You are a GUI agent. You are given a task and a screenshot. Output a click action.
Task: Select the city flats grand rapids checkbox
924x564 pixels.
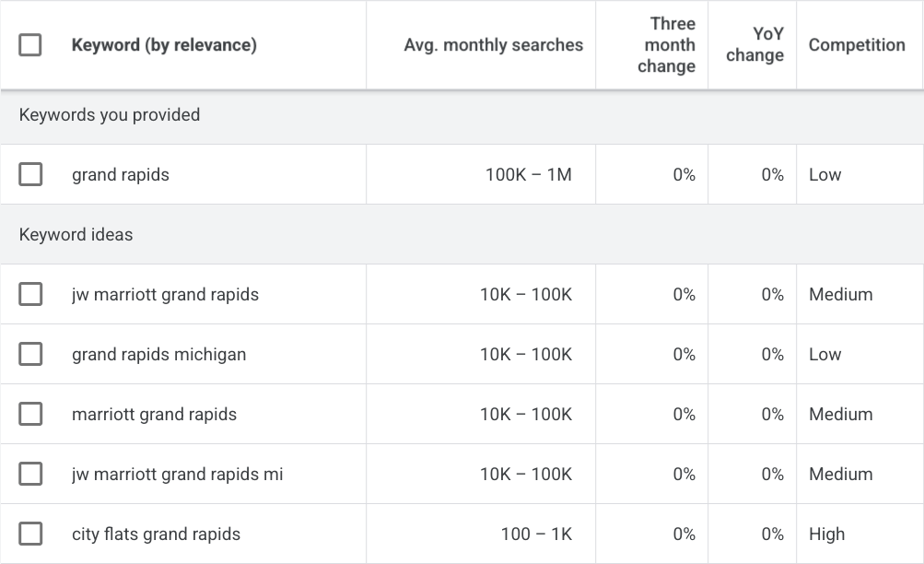coord(30,534)
